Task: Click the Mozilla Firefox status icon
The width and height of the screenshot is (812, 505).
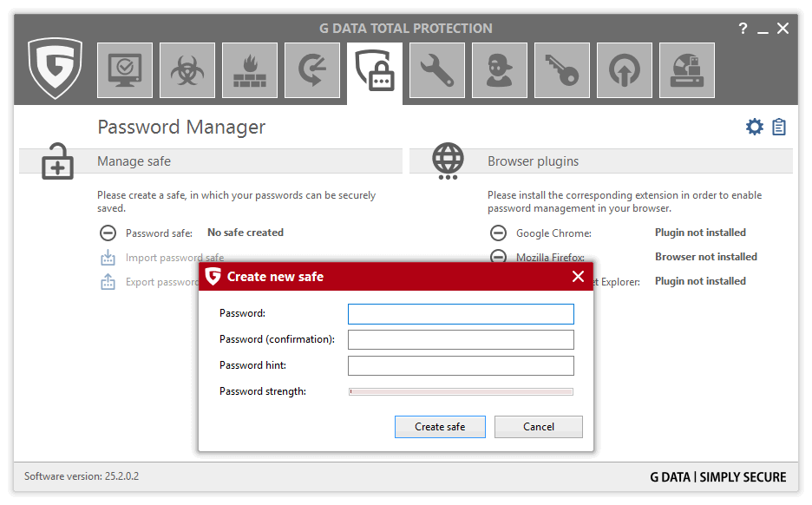Action: 498,256
